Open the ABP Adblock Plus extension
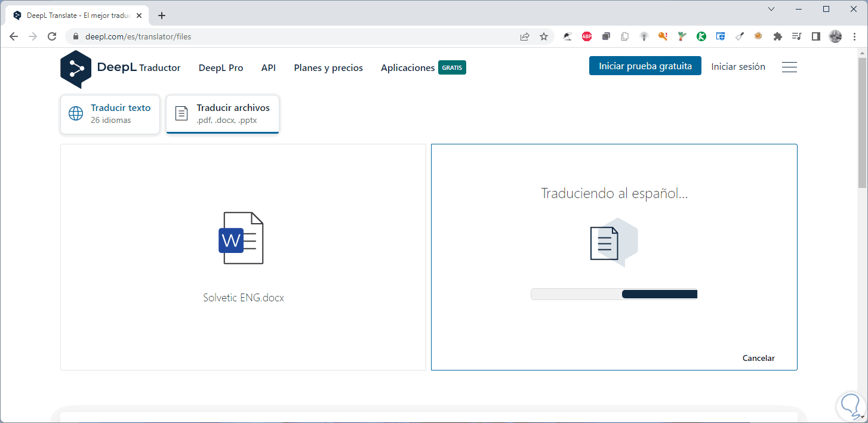868x423 pixels. (x=587, y=36)
